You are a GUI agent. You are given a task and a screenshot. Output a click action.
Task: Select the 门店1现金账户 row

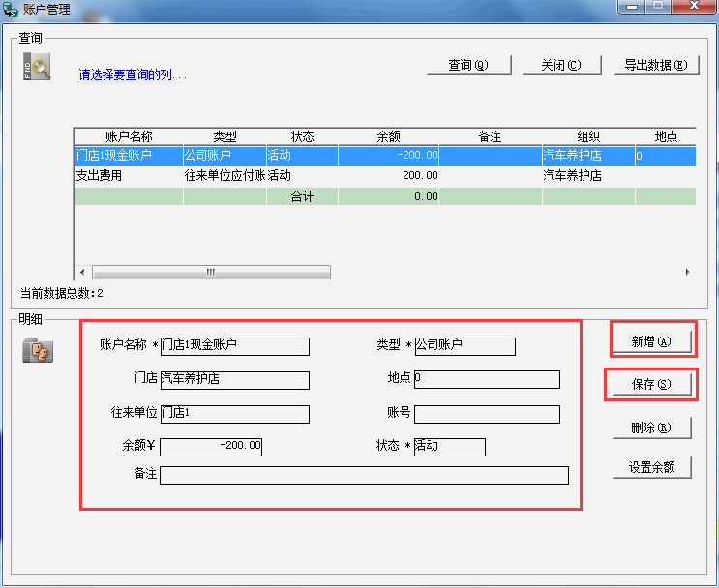point(385,156)
